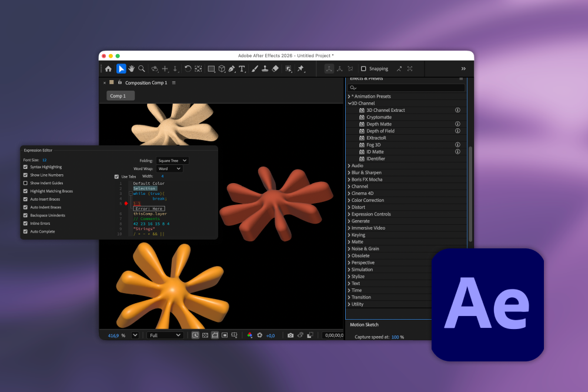588x392 pixels.
Task: Click Show Channel color management icon
Action: pos(250,335)
